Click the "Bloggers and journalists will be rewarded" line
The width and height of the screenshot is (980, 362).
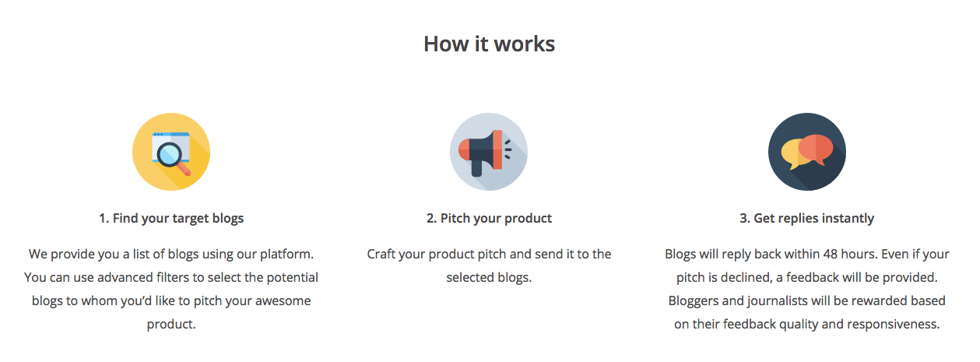pyautogui.click(x=807, y=300)
